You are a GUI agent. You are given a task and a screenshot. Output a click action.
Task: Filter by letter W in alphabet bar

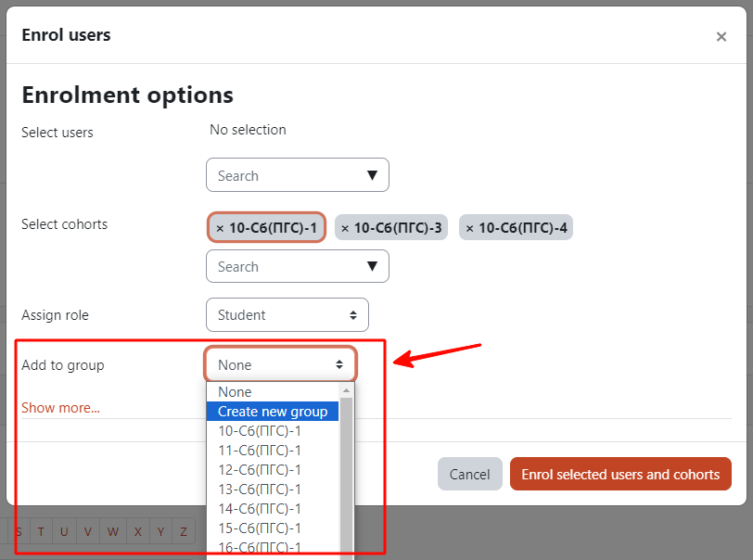tap(113, 531)
